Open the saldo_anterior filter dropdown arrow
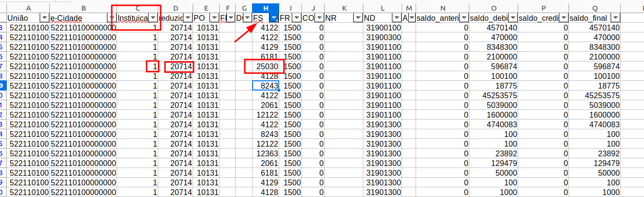 pos(464,18)
